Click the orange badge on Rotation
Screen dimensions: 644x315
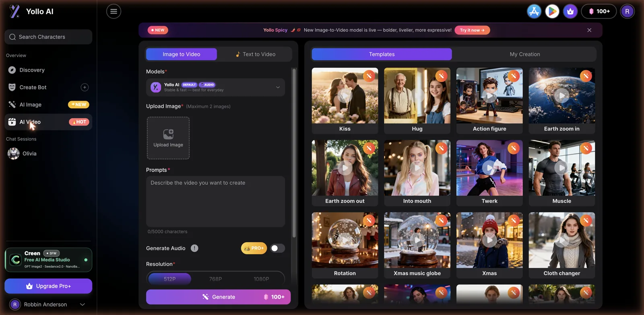point(369,220)
